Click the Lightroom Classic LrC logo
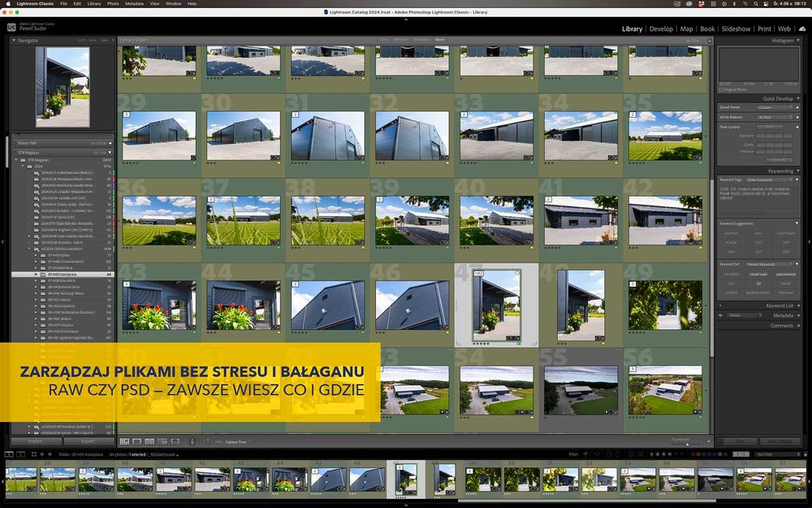This screenshot has height=508, width=812. pos(11,27)
